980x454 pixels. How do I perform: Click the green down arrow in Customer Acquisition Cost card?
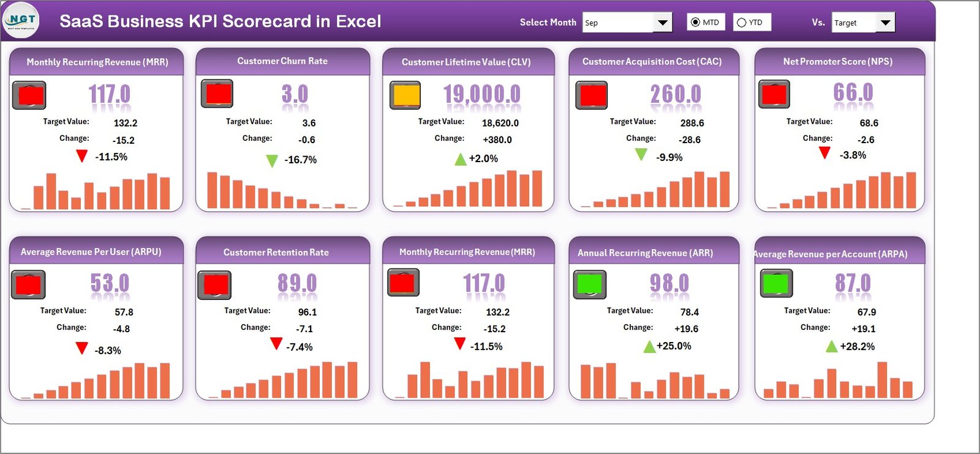point(641,155)
